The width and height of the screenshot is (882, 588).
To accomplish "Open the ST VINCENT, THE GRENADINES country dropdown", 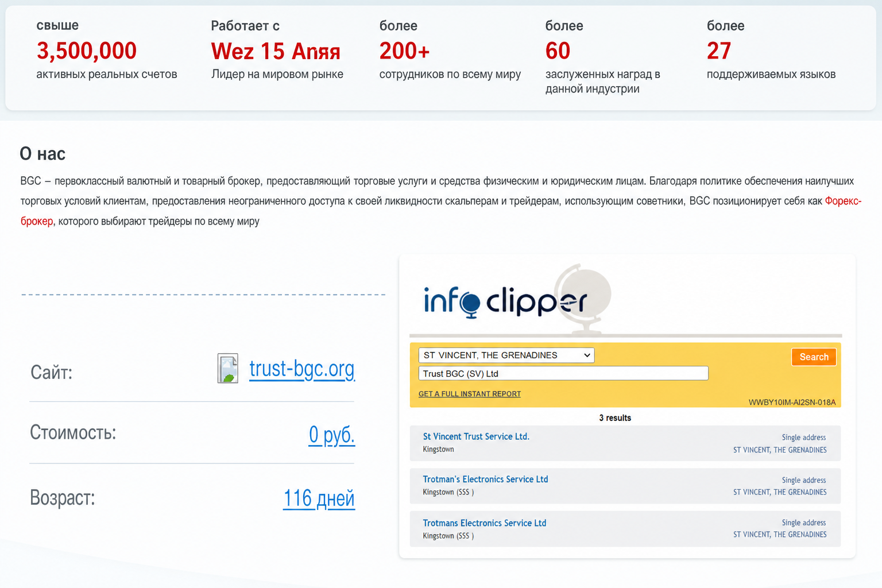I will [506, 355].
